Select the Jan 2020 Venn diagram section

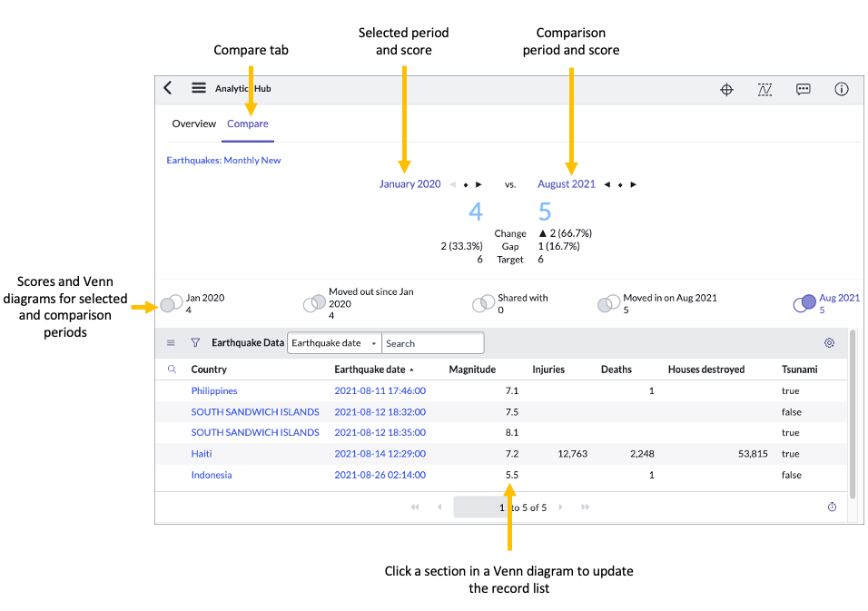pos(171,302)
